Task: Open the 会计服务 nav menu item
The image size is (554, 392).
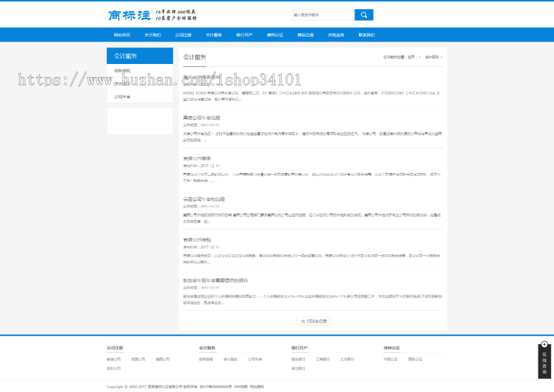Action: 214,35
